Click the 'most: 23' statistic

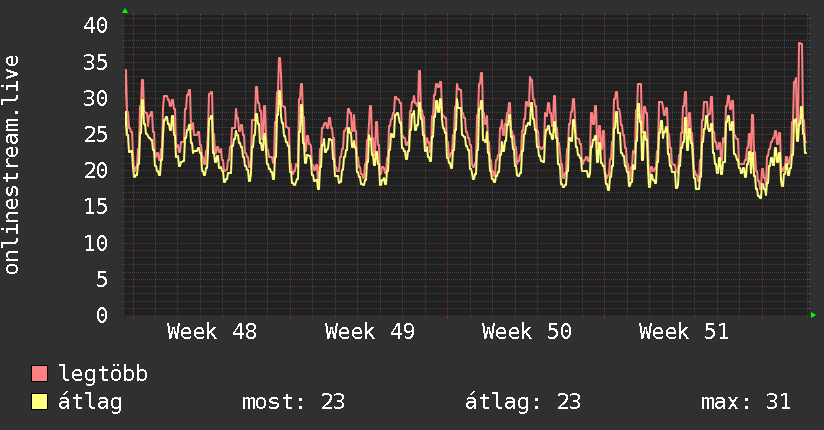(293, 402)
